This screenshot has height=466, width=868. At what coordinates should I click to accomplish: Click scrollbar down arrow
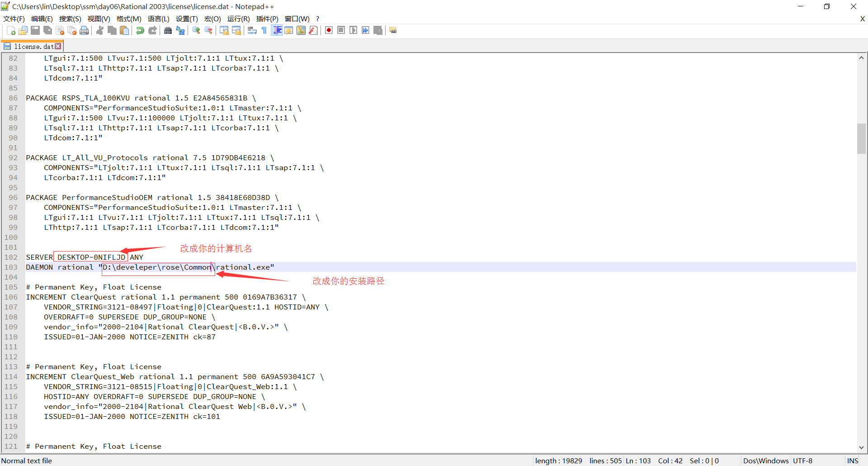tap(861, 447)
